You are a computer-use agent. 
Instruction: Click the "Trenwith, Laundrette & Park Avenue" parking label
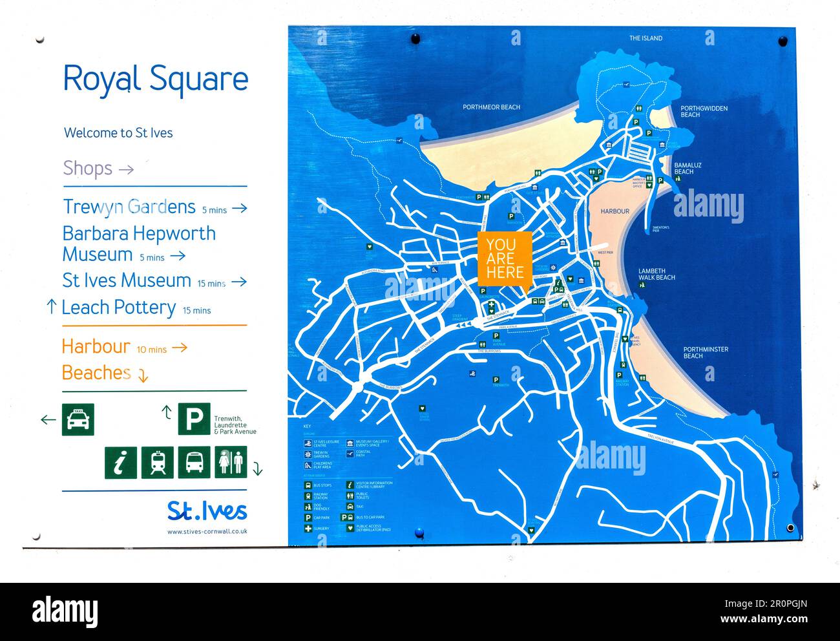[235, 425]
